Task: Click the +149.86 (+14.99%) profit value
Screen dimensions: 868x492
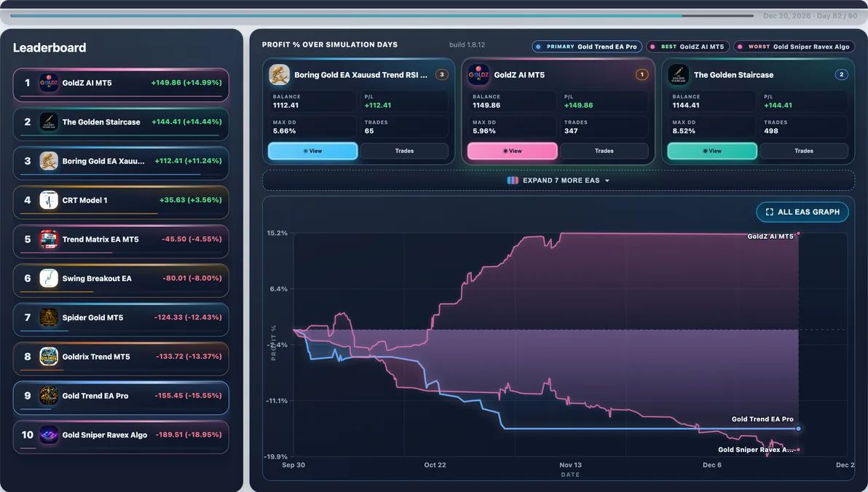Action: pyautogui.click(x=186, y=82)
